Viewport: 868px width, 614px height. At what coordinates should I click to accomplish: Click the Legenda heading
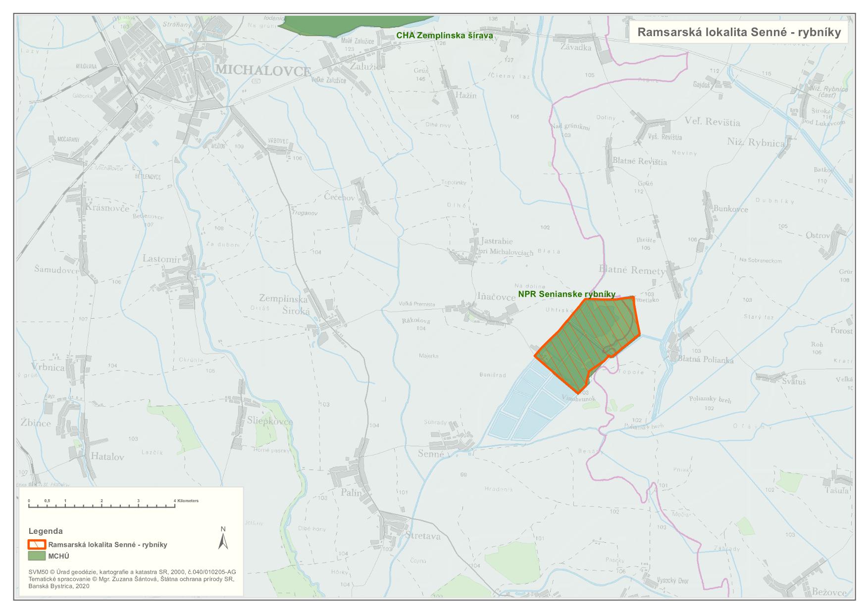click(x=46, y=531)
